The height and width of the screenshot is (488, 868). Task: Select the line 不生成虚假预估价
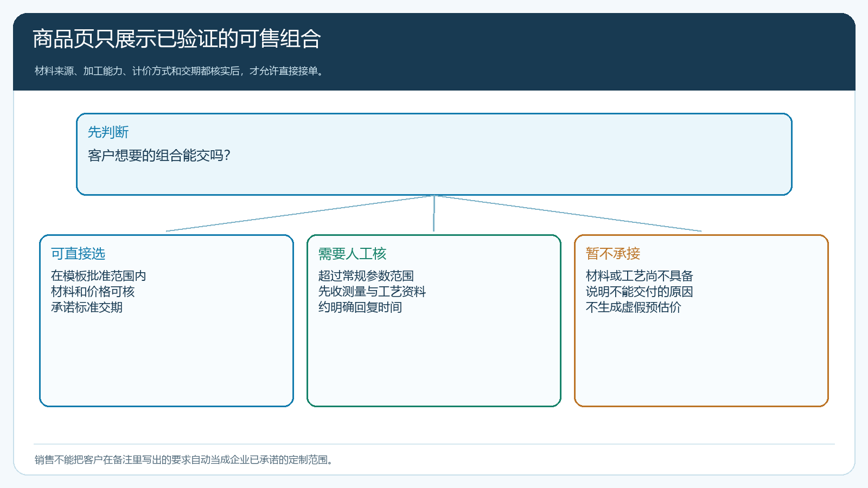coord(633,307)
